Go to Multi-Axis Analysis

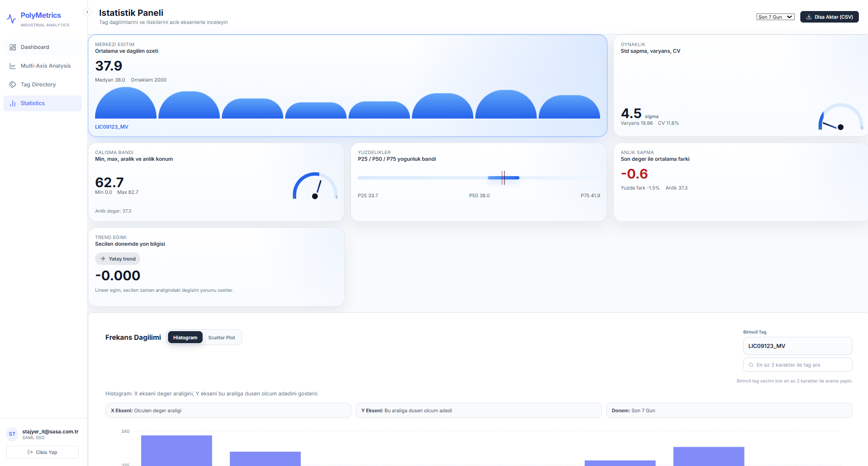pos(42,66)
